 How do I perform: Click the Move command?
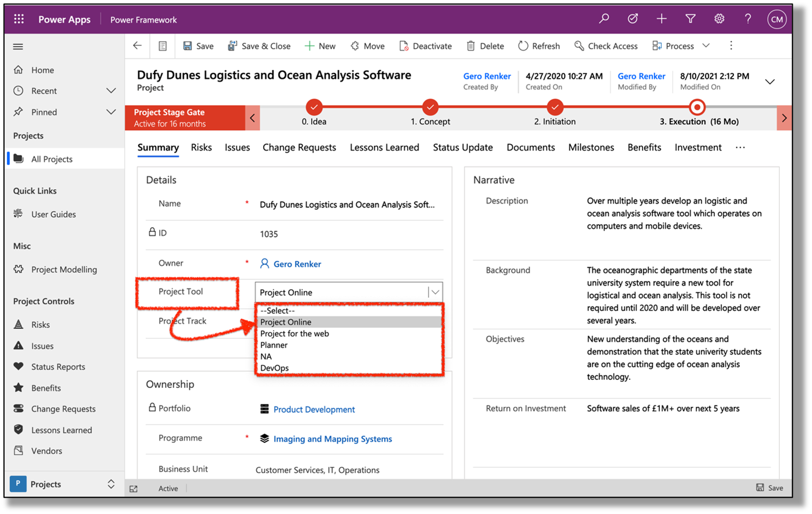click(x=367, y=46)
